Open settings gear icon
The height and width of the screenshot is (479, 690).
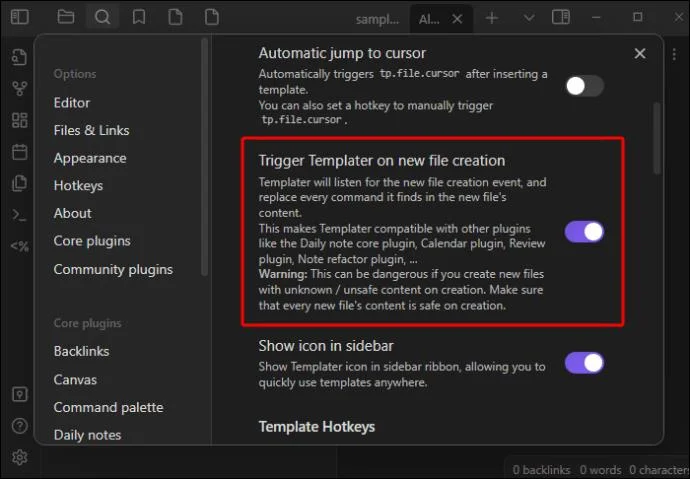(x=19, y=457)
